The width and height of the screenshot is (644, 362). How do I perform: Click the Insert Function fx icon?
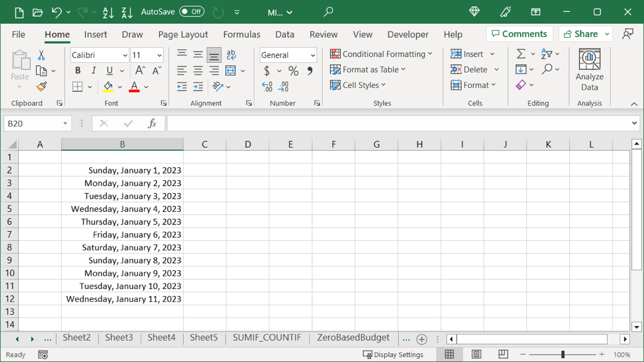point(152,123)
